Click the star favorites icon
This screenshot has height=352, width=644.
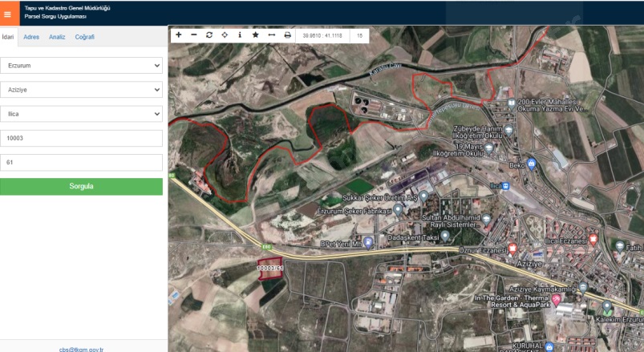click(255, 35)
